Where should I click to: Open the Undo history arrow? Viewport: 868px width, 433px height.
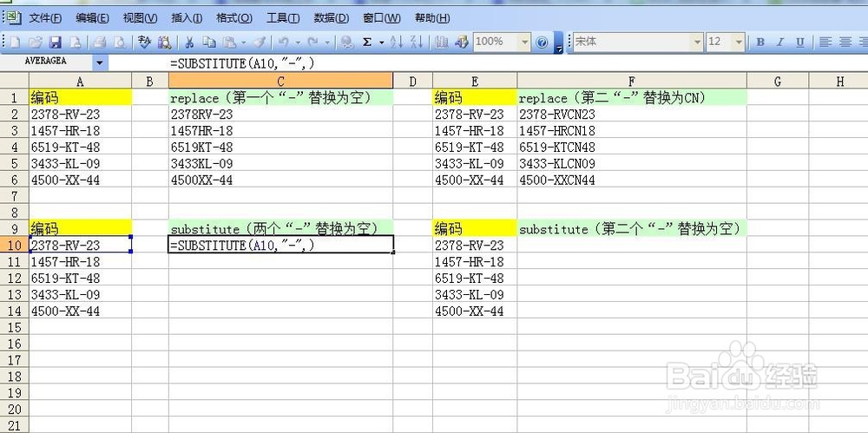pyautogui.click(x=298, y=42)
